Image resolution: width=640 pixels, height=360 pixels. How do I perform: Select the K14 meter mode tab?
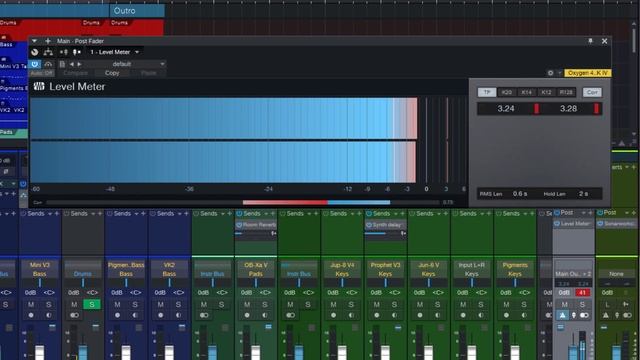[x=527, y=92]
